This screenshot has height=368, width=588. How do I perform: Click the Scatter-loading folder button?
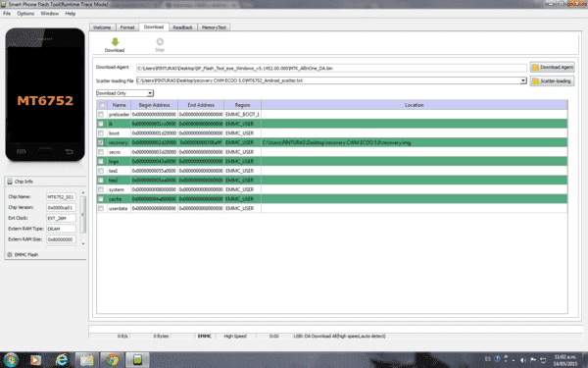tap(552, 80)
